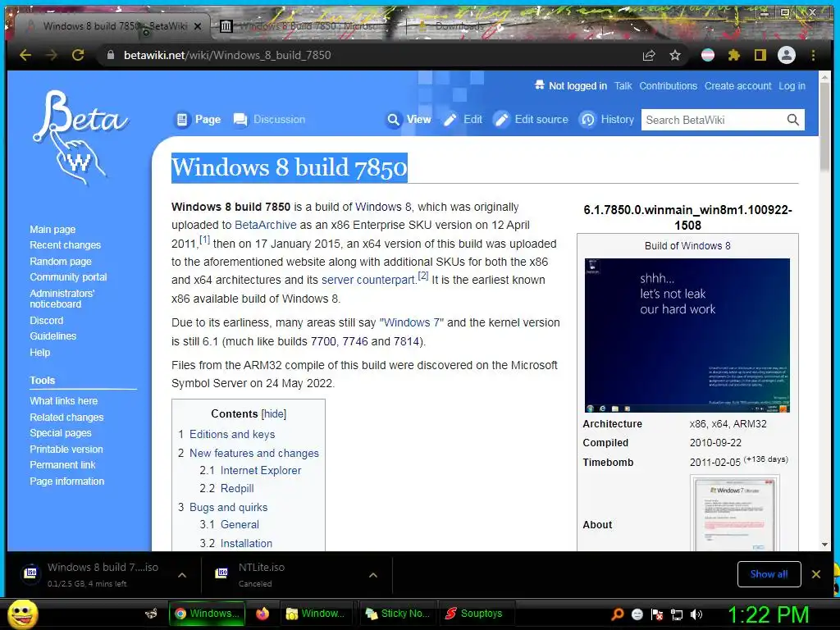Click the orange search icon in system tray
The width and height of the screenshot is (840, 630).
[618, 614]
